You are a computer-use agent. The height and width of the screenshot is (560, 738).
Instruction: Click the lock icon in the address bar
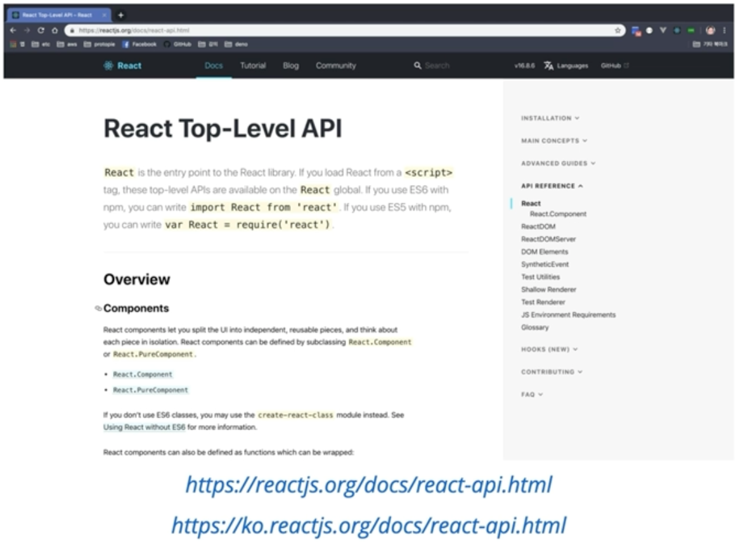coord(72,30)
